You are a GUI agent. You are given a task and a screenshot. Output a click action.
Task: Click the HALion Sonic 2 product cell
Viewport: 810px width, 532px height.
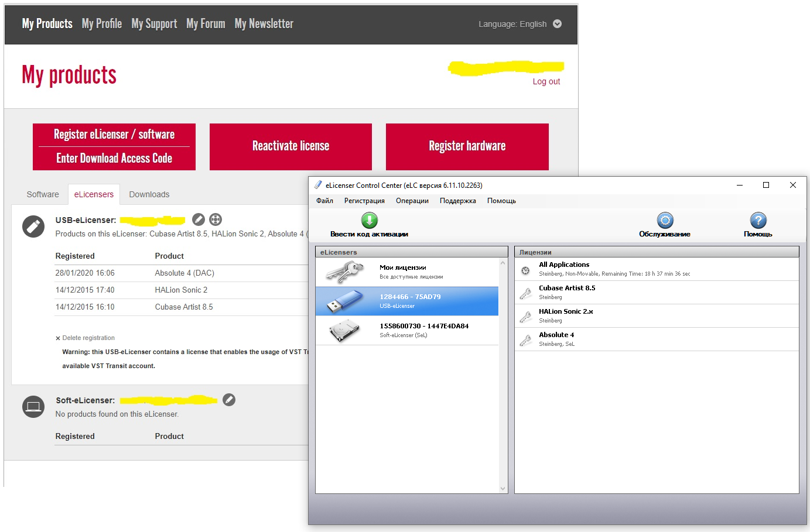[181, 290]
